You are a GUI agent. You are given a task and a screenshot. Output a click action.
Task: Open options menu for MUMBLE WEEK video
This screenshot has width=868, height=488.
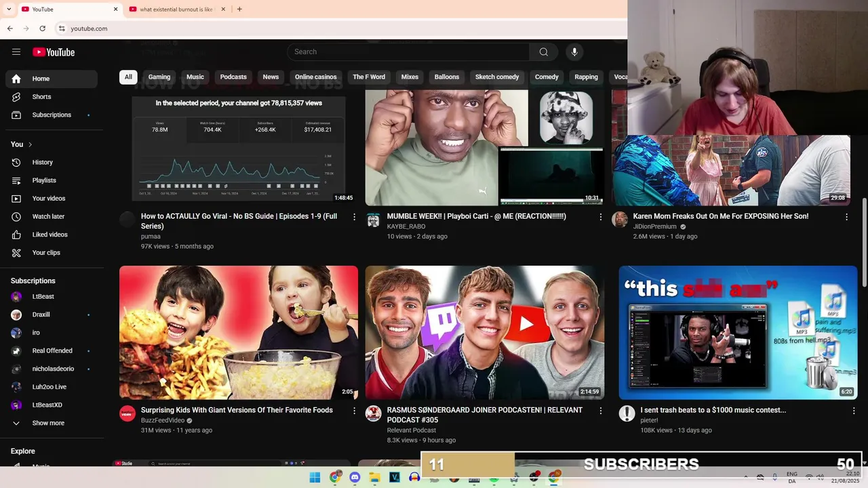600,217
